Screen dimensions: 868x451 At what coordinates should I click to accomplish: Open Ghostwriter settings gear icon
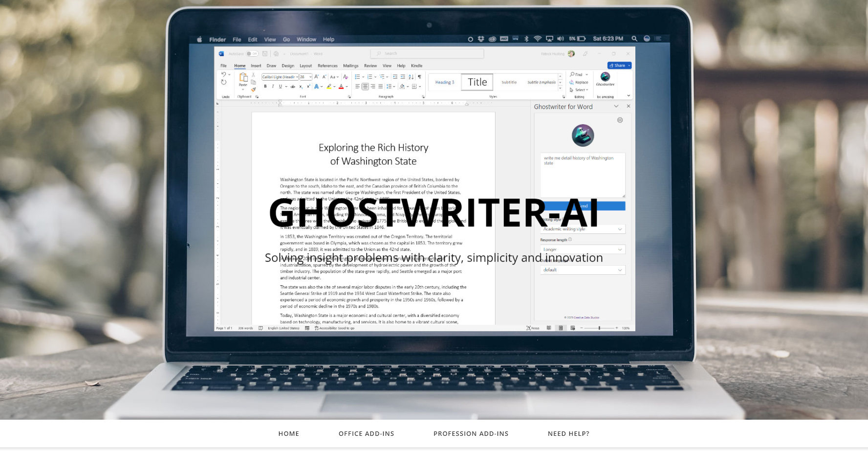(620, 120)
